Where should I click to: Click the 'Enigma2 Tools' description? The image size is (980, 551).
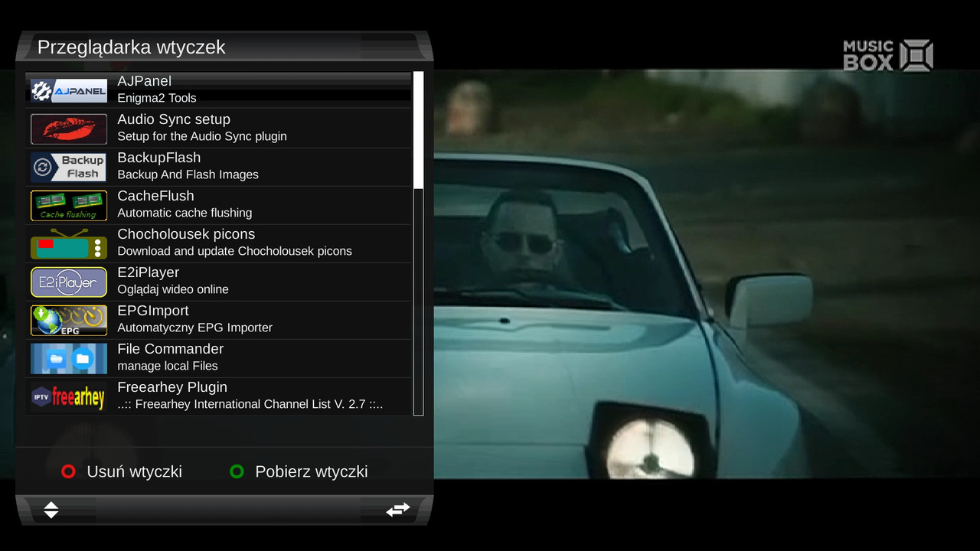point(157,98)
